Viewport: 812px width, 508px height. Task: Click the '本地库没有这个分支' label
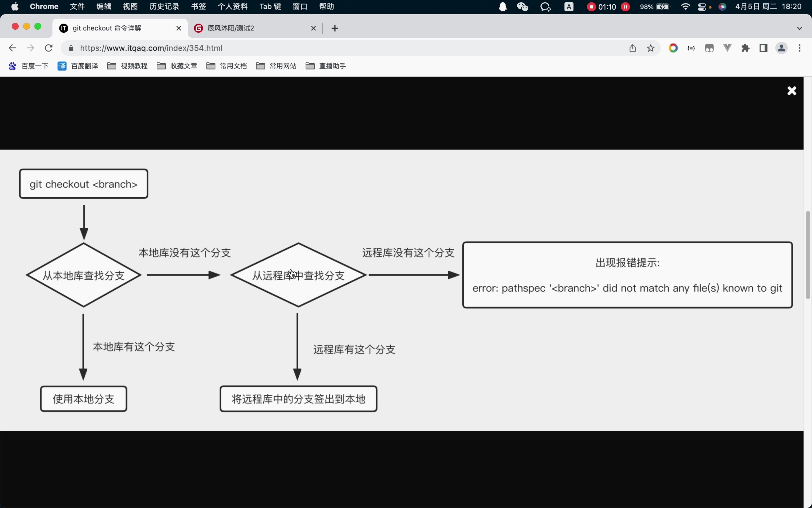[185, 253]
